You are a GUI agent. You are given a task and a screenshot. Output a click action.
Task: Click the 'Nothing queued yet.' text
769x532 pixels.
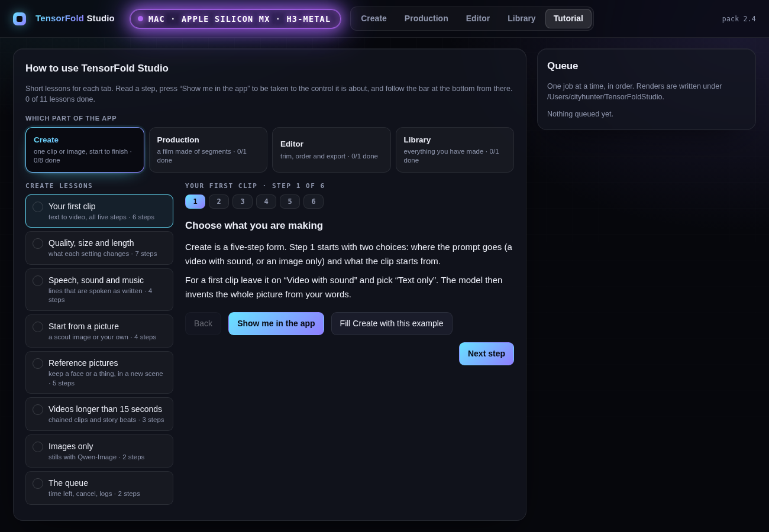580,114
